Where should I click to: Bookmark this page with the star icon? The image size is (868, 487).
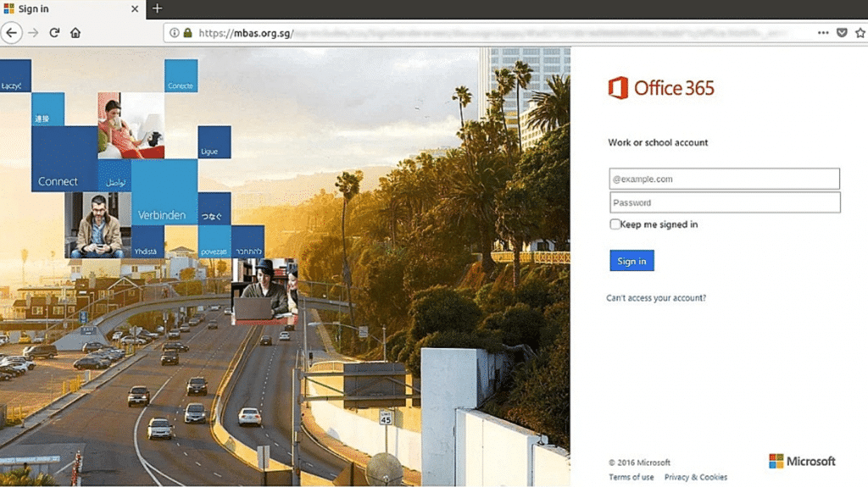tap(860, 33)
